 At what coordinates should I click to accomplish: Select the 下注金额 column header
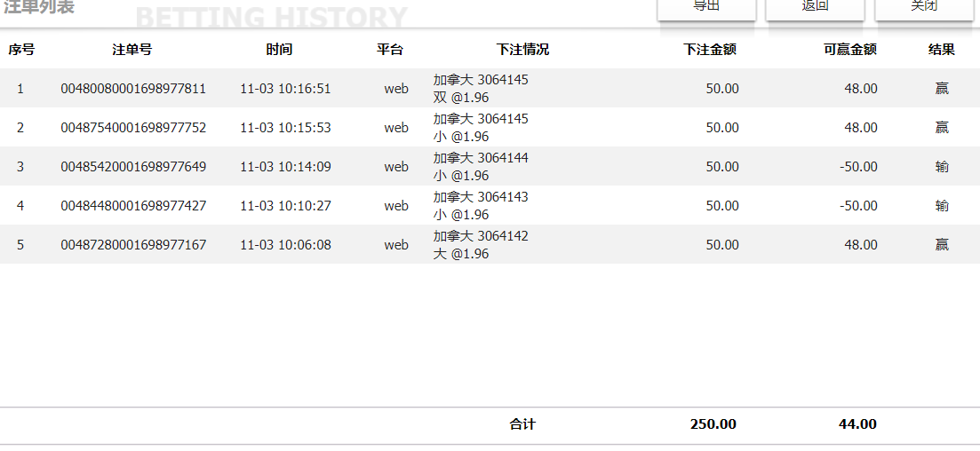[x=710, y=50]
